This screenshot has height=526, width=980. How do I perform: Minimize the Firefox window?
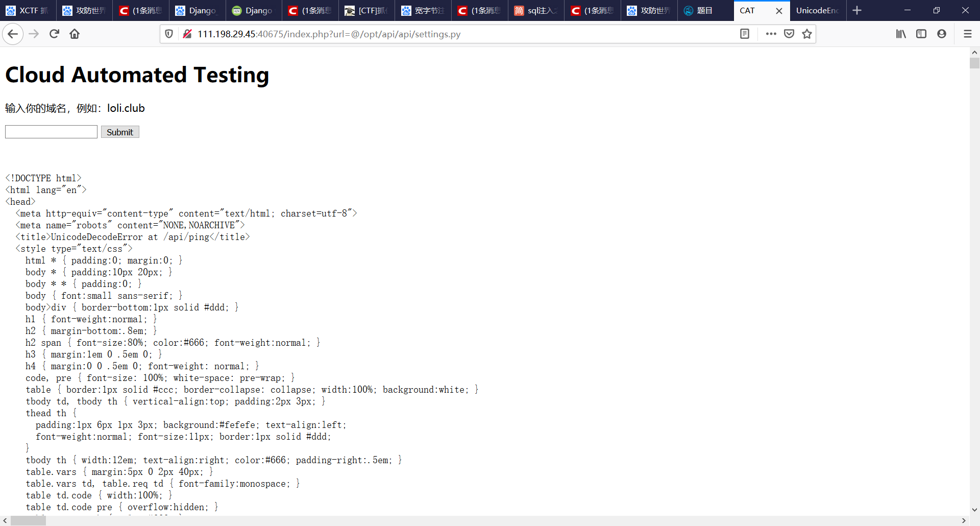tap(908, 10)
